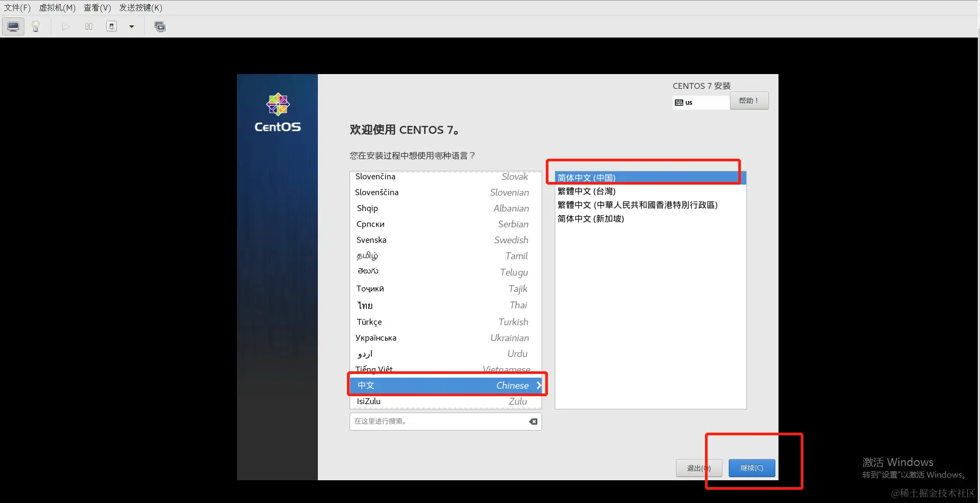Open the 发送按键(K) menu

(x=140, y=7)
